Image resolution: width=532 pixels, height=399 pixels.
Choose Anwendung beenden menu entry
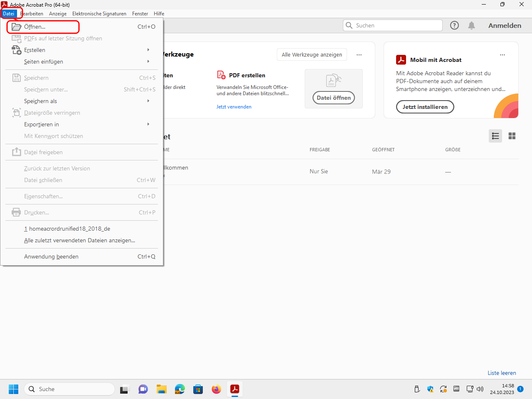pos(51,256)
